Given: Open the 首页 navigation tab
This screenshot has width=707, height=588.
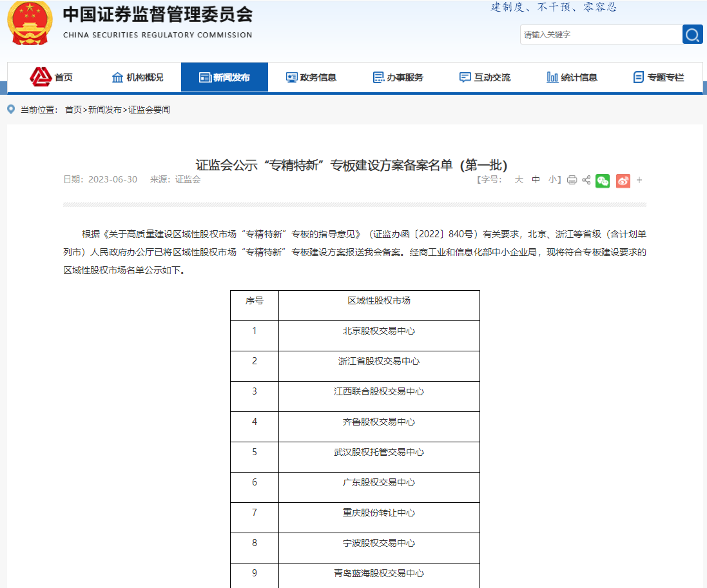Looking at the screenshot, I should (x=52, y=77).
